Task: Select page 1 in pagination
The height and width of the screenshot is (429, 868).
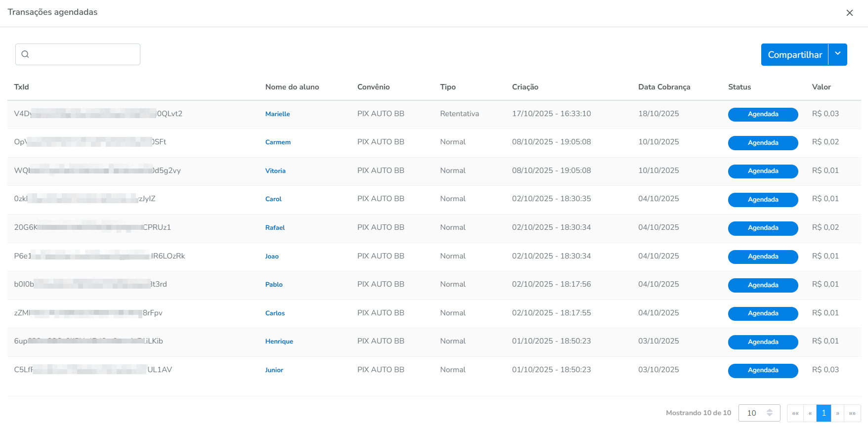Action: coord(824,413)
